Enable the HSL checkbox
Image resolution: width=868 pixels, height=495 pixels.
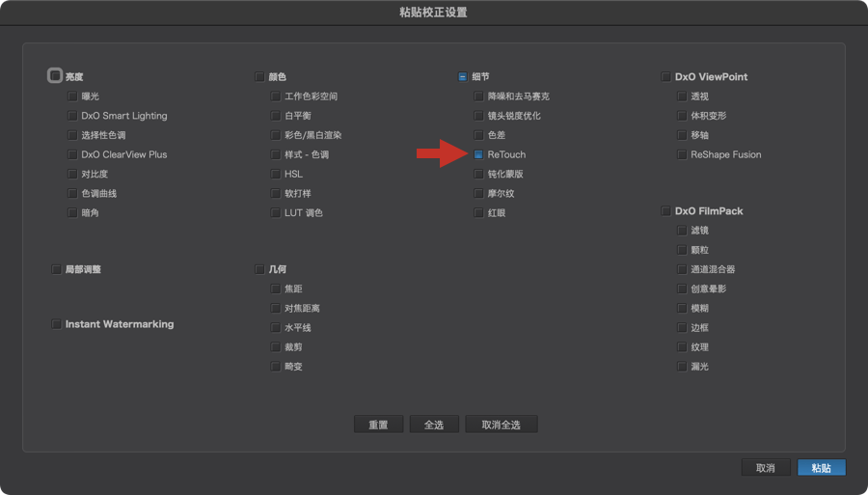pos(276,174)
